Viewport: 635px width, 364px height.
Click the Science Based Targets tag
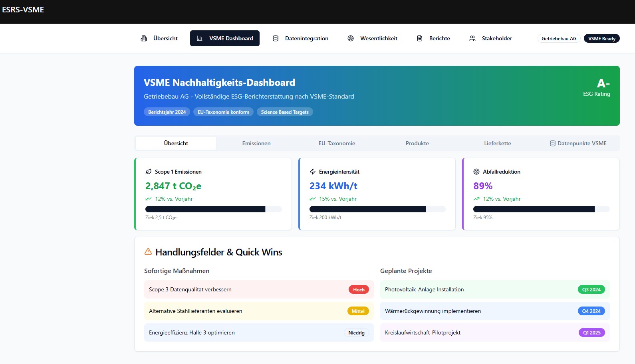(285, 112)
